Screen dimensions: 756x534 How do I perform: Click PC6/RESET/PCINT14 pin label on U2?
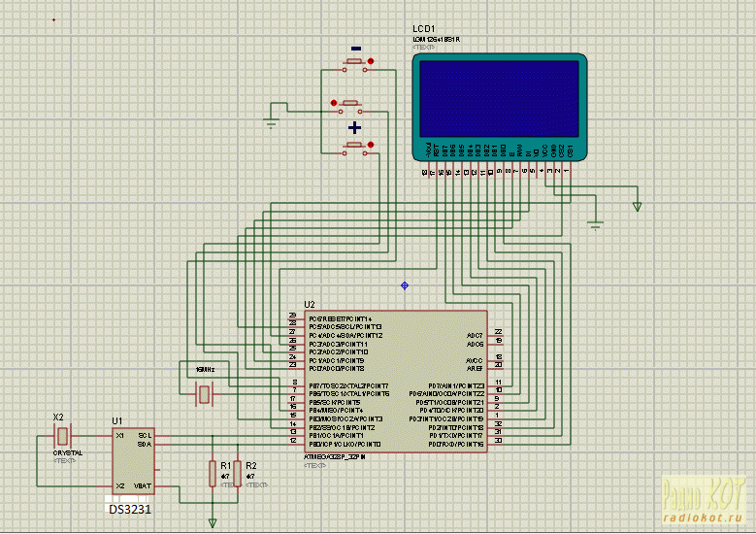pyautogui.click(x=341, y=319)
